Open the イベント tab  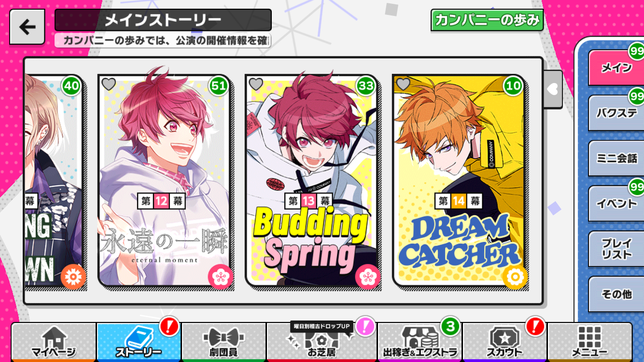[x=616, y=204]
